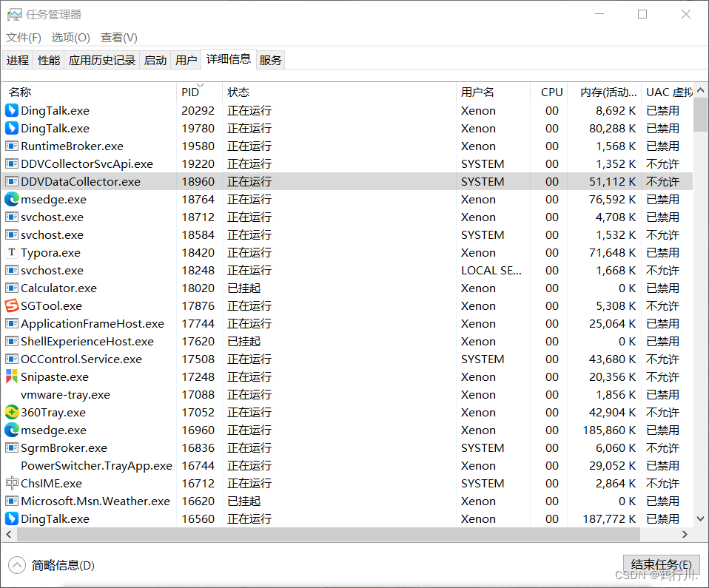Select the PowerSwitcher.TrayApp.exe row
The width and height of the screenshot is (709, 588).
pos(347,465)
